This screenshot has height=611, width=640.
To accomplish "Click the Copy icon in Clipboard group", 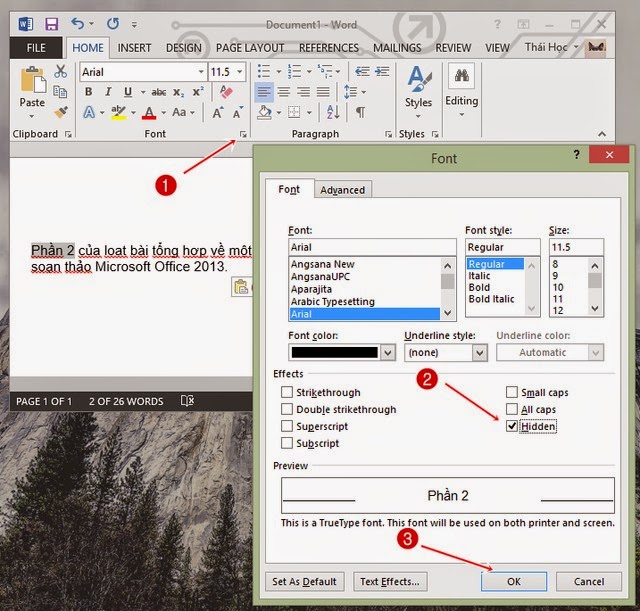I will pos(60,91).
